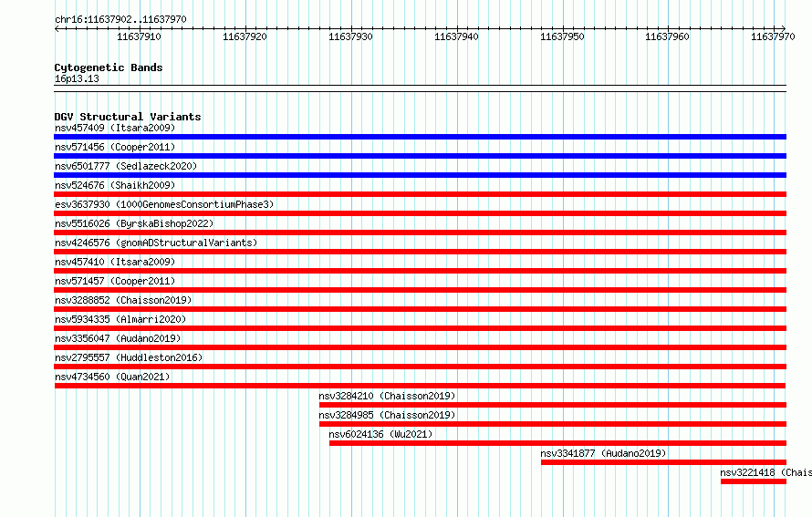Open nsv4246576 (gnomADStructuralVariants) label
The height and width of the screenshot is (517, 812).
[156, 243]
